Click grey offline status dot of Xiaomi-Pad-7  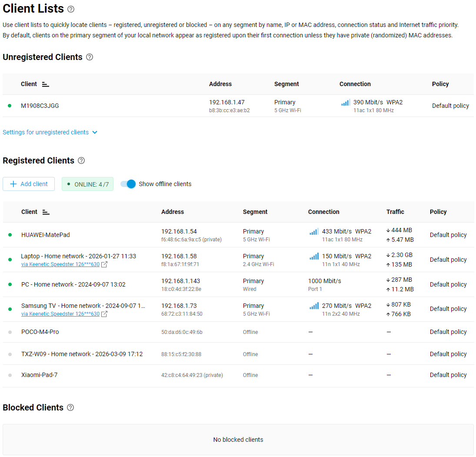coord(10,375)
